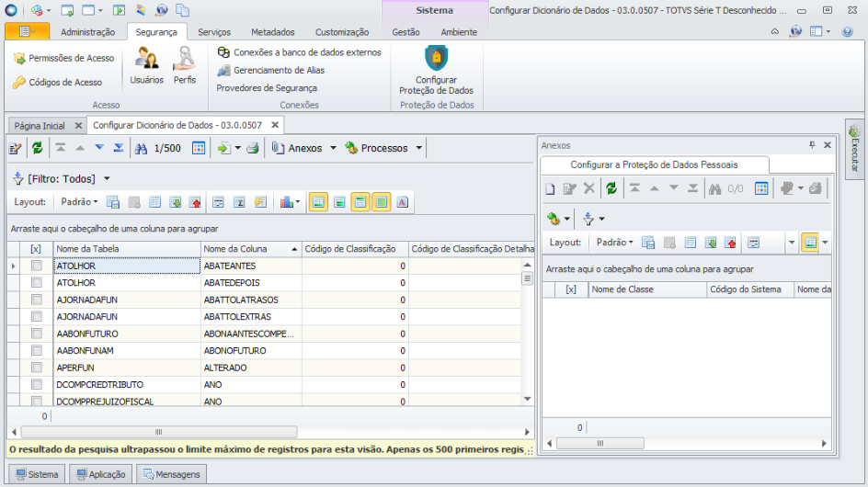Screen dimensions: 868x487
Task: Check the box for ATOLHOR ABATEANTES row
Action: click(37, 266)
